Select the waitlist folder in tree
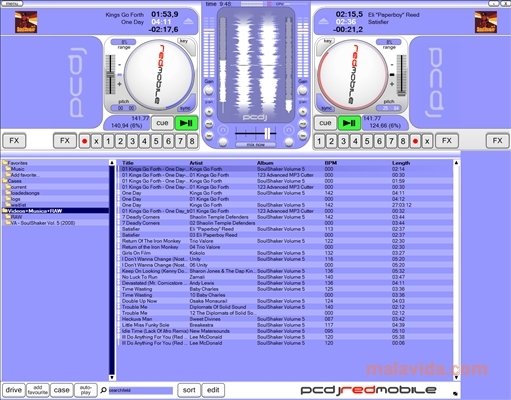The image size is (511, 400). click(18, 205)
